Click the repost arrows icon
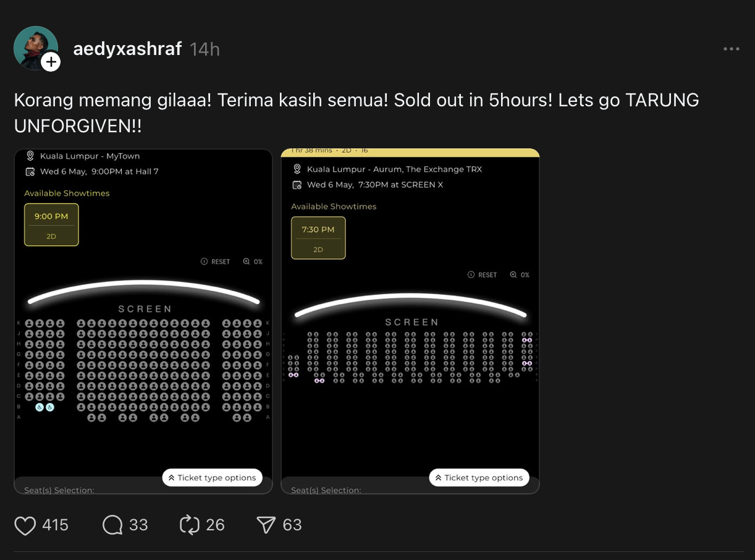755x560 pixels. [x=188, y=525]
